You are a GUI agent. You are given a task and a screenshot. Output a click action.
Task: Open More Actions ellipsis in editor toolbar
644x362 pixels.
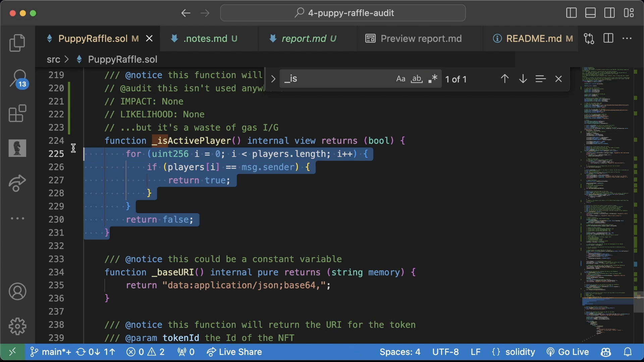627,39
